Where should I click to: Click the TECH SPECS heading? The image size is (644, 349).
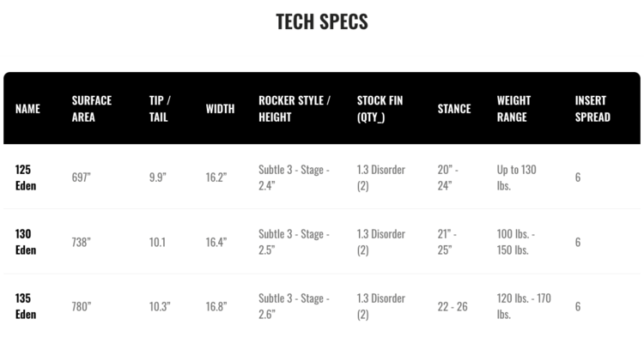coord(322,22)
